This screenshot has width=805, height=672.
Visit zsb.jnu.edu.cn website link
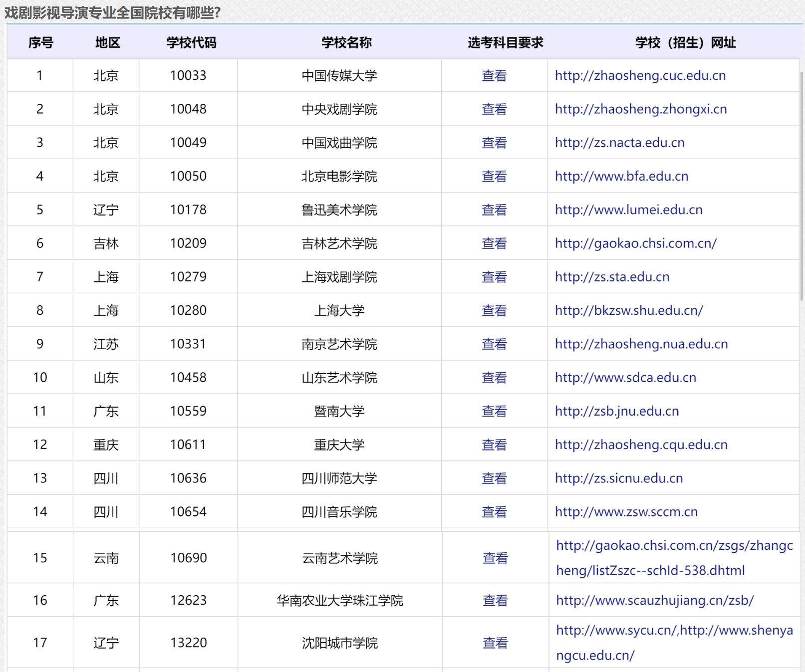617,411
